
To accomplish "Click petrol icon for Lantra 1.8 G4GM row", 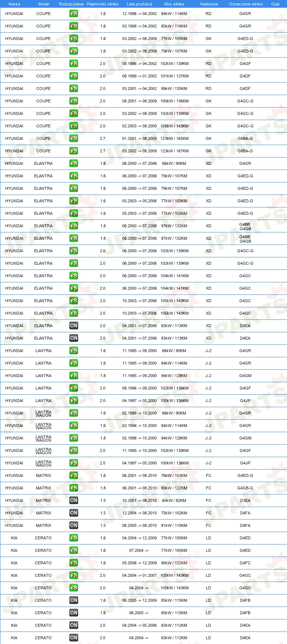I will point(74,376).
